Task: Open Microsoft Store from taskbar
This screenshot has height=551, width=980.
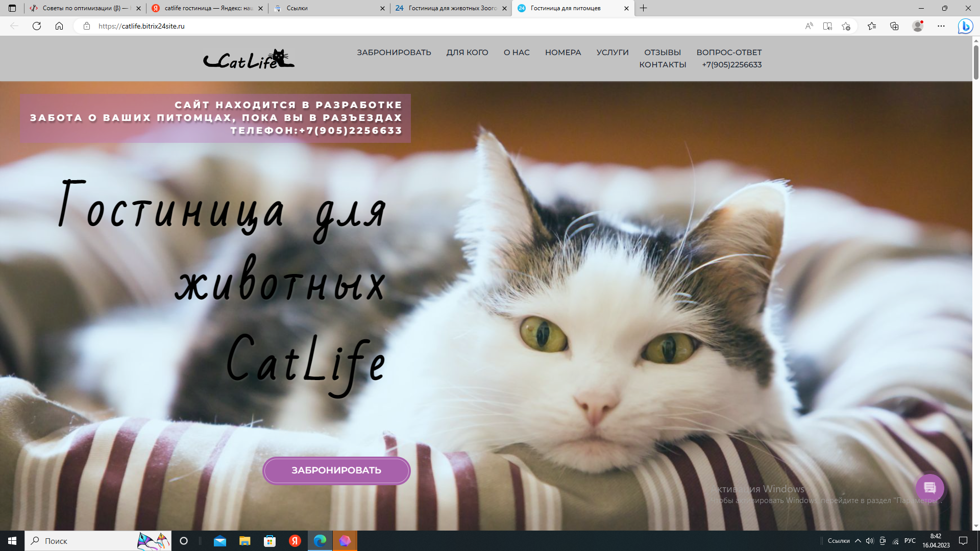Action: coord(269,541)
